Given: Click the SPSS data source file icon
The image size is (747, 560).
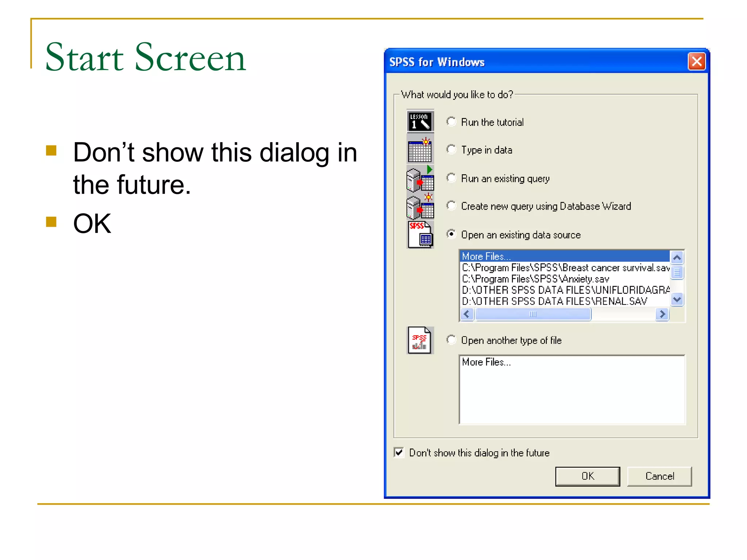Looking at the screenshot, I should tap(420, 235).
